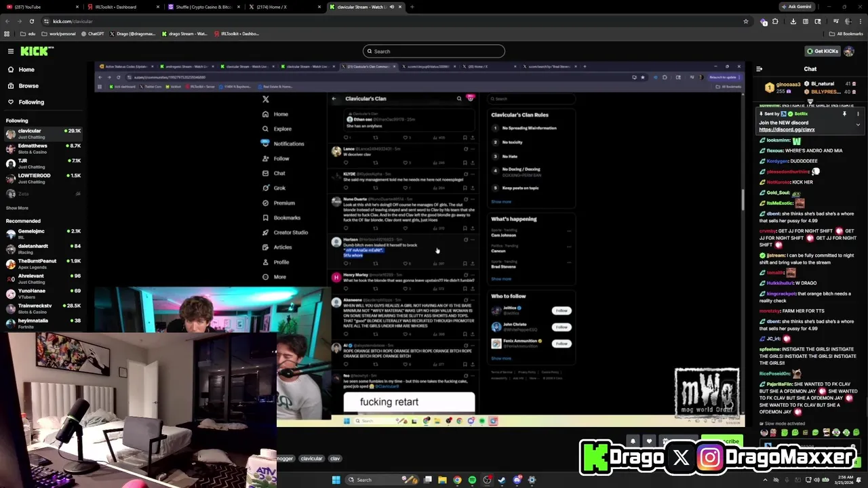Open Trainwreckstv recommended channel

click(x=43, y=308)
